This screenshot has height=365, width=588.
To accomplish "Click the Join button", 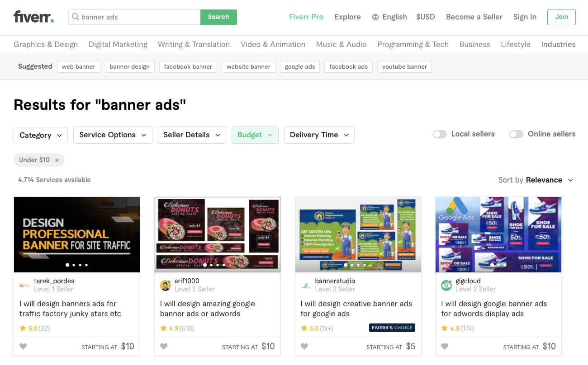I will pyautogui.click(x=561, y=17).
